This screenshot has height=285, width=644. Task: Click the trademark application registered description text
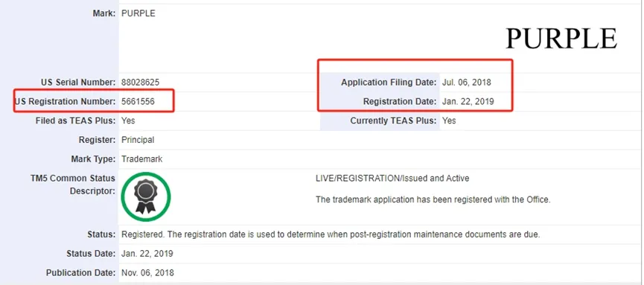[x=433, y=200]
